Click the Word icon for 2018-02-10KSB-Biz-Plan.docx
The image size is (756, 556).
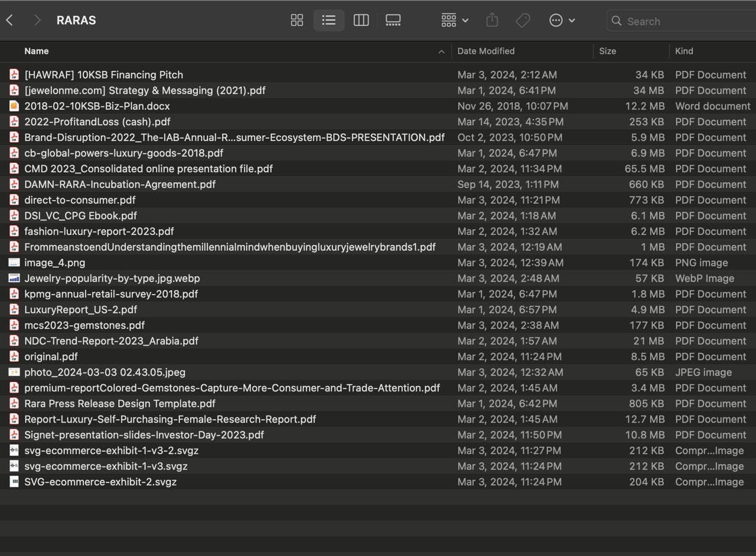click(14, 106)
